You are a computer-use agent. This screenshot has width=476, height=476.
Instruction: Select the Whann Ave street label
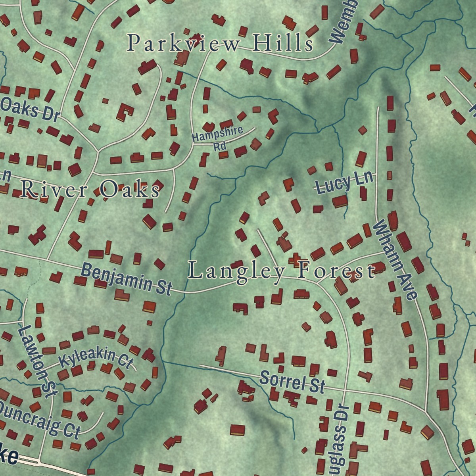395,261
